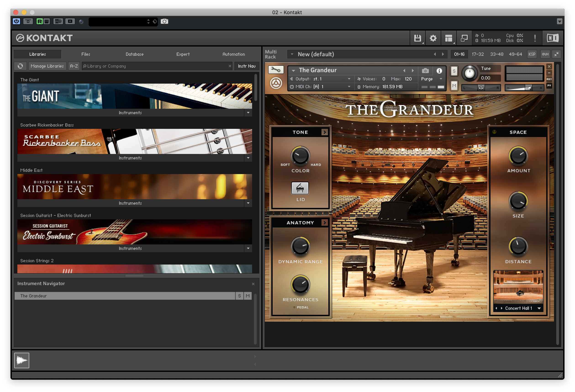Click the save/load floppy disk icon

(417, 38)
